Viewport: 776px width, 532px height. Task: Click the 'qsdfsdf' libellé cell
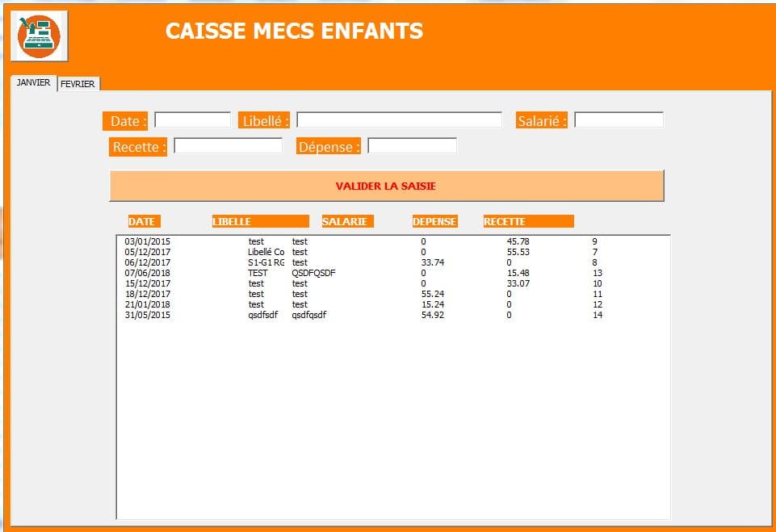coord(262,315)
